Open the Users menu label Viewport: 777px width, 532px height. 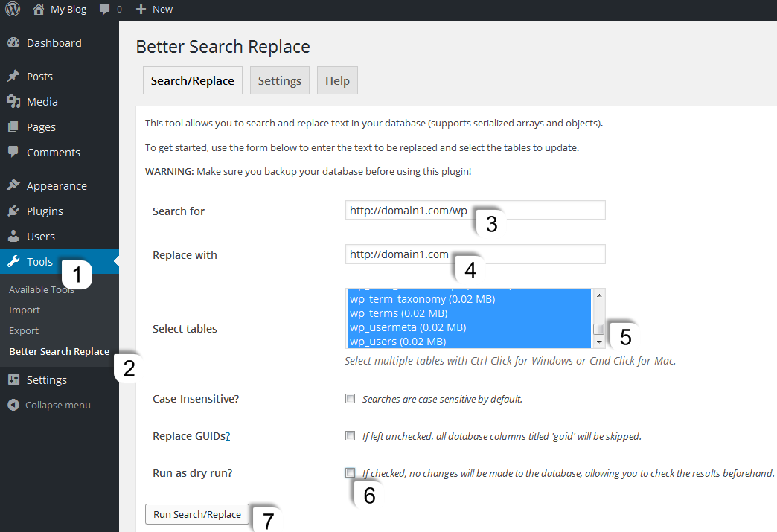pos(41,237)
